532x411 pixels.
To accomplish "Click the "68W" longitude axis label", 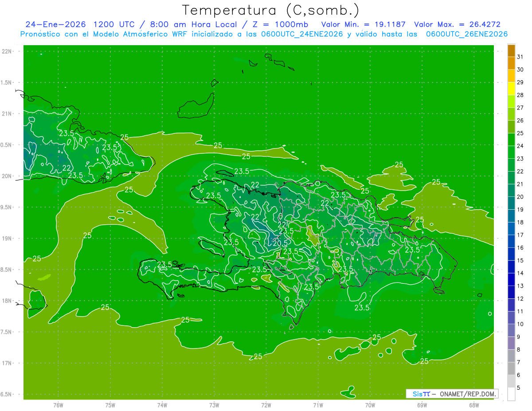I will pos(474,405).
